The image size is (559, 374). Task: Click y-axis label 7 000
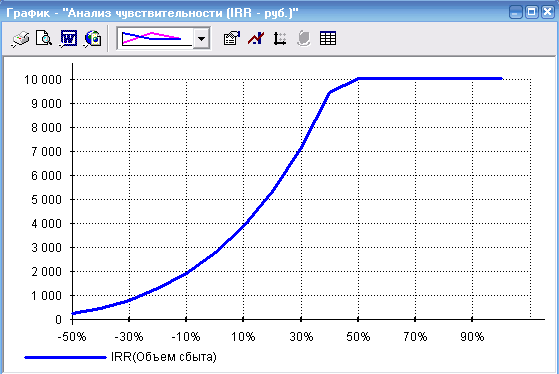pos(46,152)
